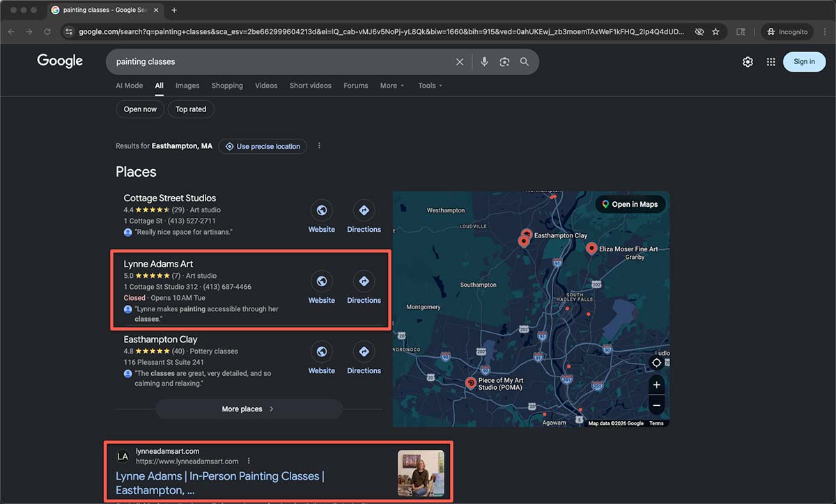836x504 pixels.
Task: Switch to the Shopping tab
Action: pos(227,85)
